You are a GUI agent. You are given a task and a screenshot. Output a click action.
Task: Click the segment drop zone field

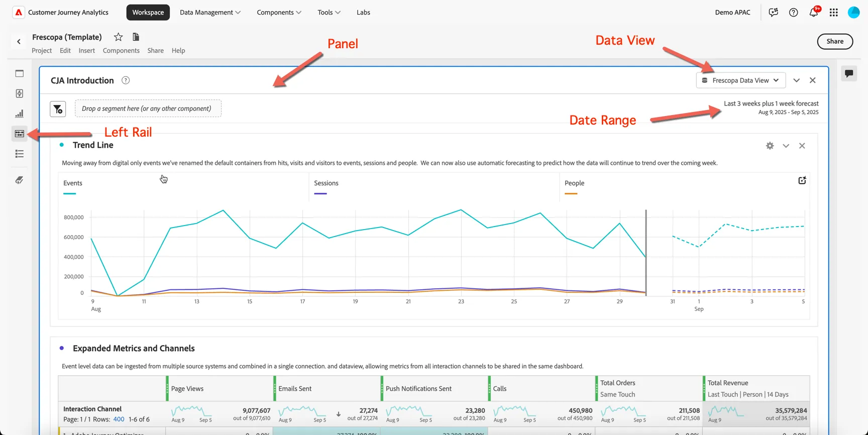pyautogui.click(x=148, y=108)
